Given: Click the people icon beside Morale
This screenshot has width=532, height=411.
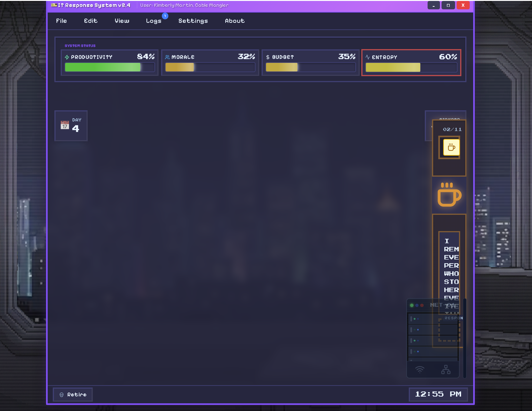Looking at the screenshot, I should tap(167, 57).
